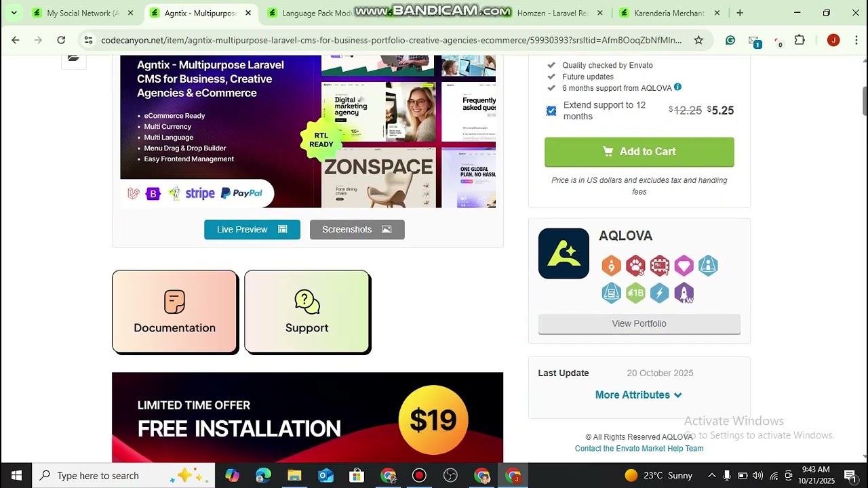Open the mail extension icon with badge

point(754,41)
